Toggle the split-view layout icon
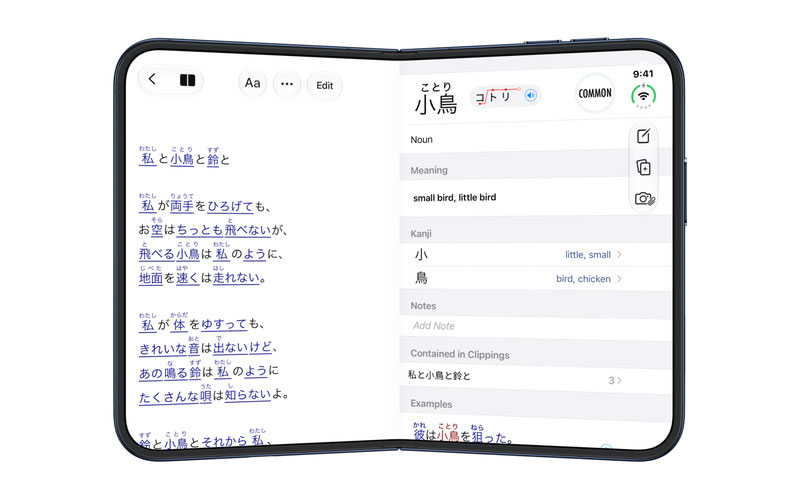This screenshot has width=800, height=500. [x=187, y=80]
